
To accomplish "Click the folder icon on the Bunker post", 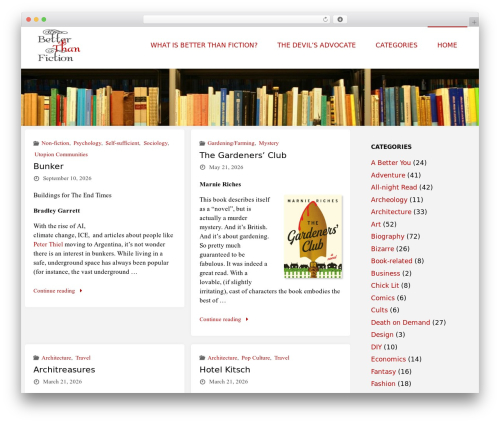I will [x=36, y=143].
